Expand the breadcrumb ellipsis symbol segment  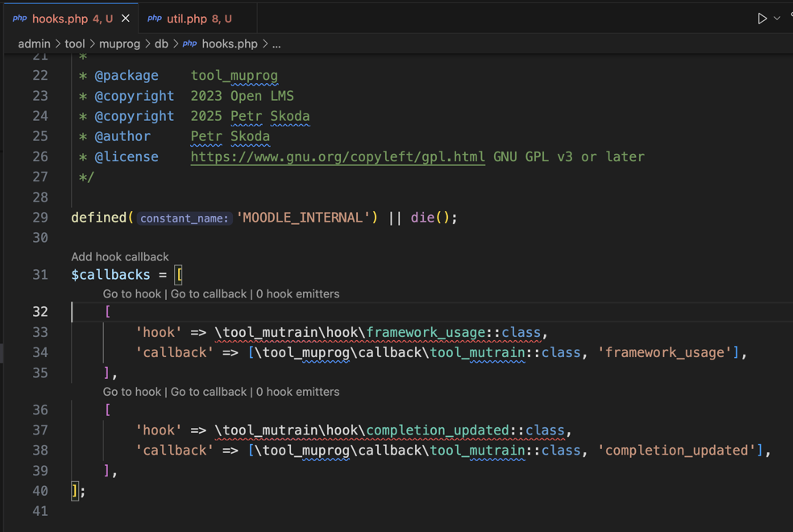[276, 44]
